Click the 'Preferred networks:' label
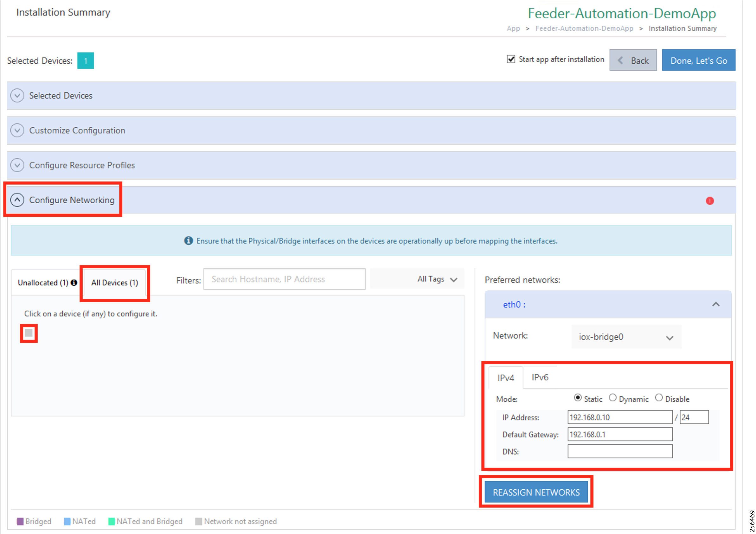The width and height of the screenshot is (756, 534). tap(522, 280)
